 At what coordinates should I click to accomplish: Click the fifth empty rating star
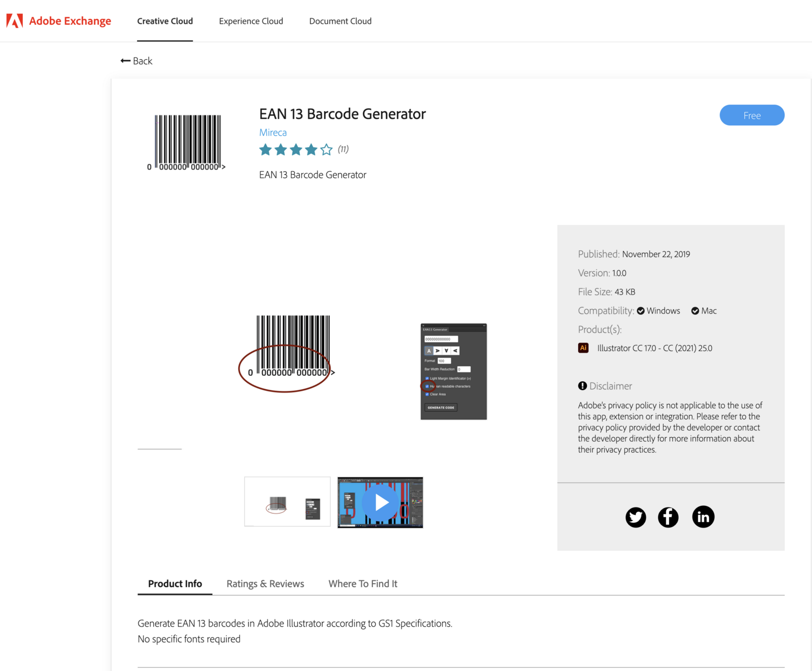pyautogui.click(x=326, y=149)
